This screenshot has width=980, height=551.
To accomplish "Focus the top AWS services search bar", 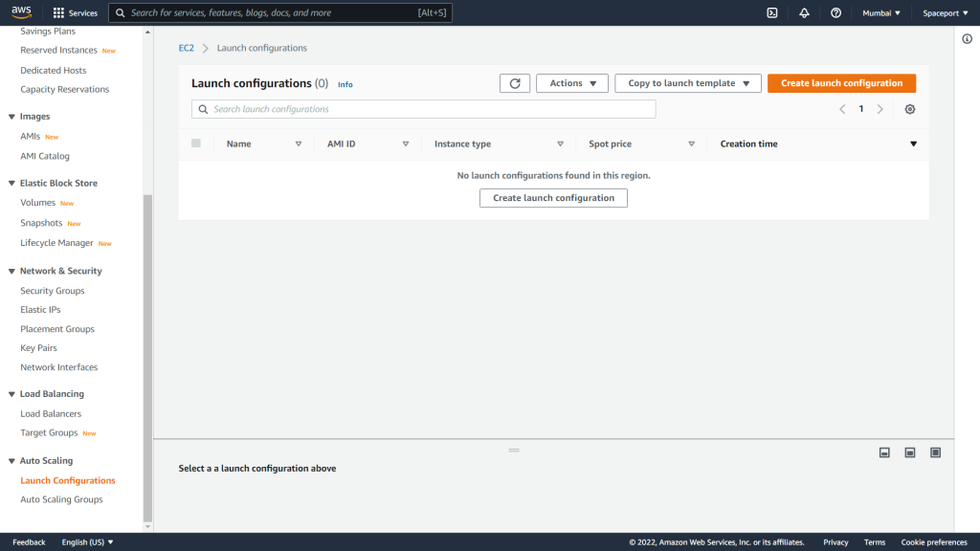I will coord(280,12).
